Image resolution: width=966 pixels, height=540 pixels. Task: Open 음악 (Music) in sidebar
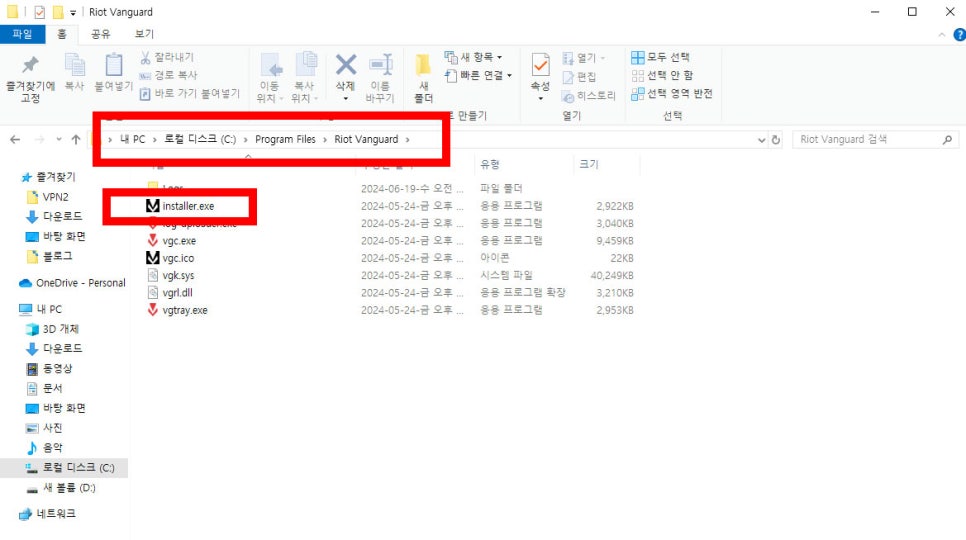(44, 448)
